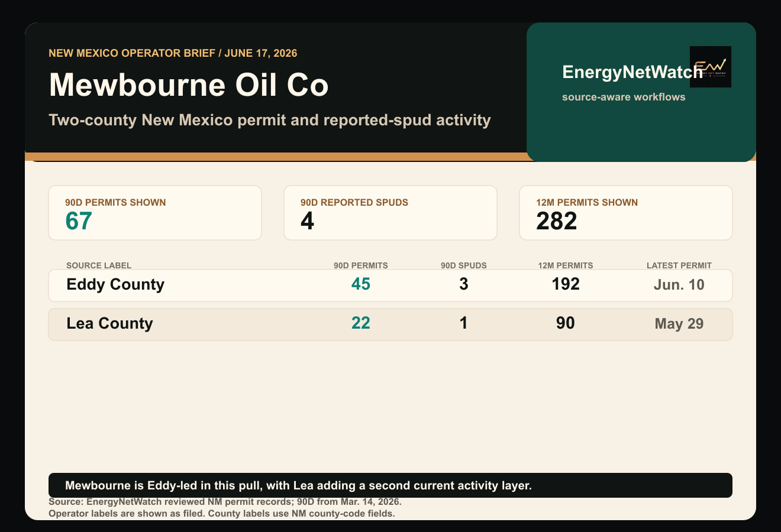Click Eddy County 90D permits value 45

point(361,284)
